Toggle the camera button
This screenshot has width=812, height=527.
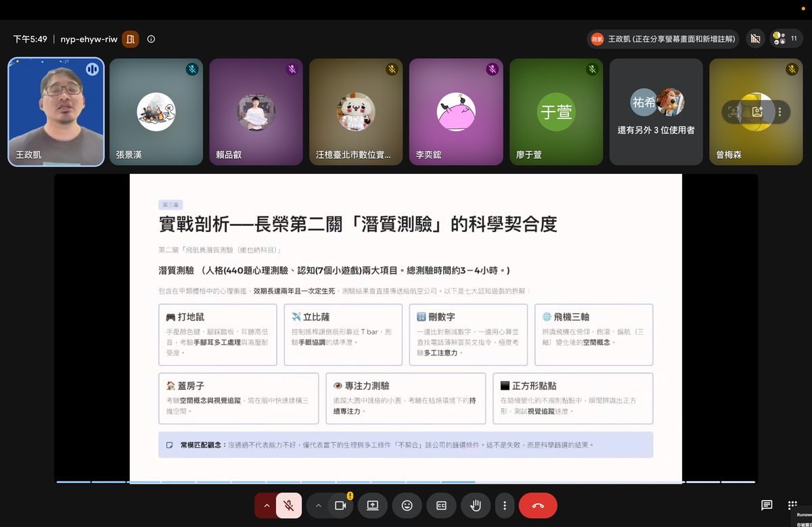pos(341,505)
